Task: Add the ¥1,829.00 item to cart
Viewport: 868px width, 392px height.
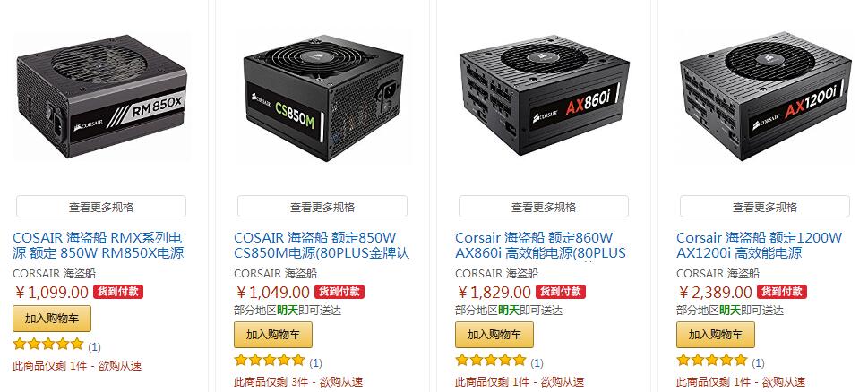Action: tap(494, 335)
